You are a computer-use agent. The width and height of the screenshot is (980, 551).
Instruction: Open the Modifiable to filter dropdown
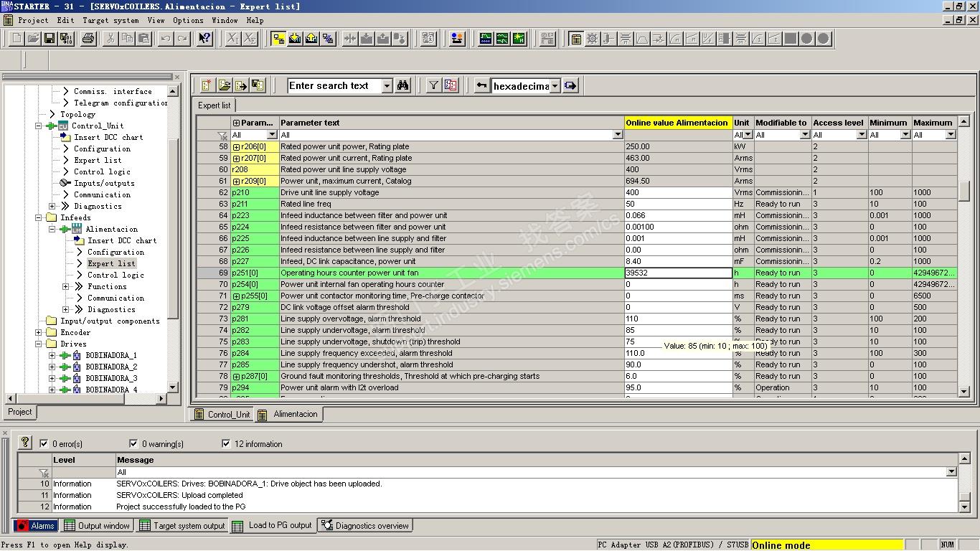[x=804, y=135]
